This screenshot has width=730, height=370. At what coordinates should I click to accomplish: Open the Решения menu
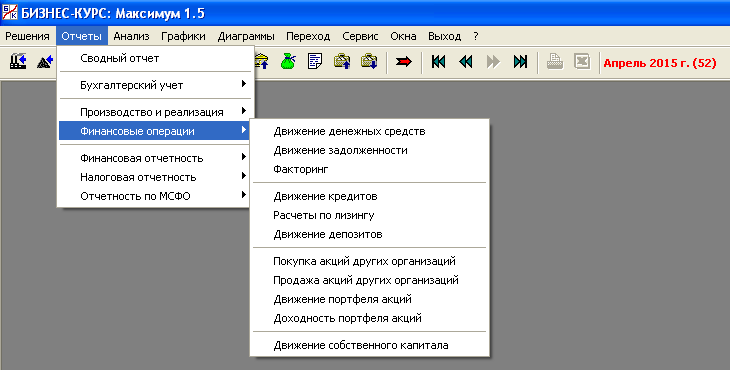tap(27, 36)
